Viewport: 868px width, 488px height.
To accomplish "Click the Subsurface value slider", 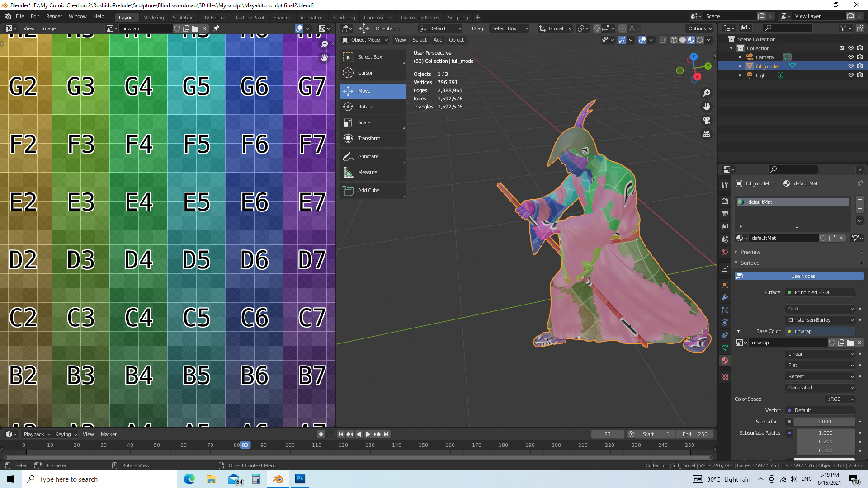I will coord(824,422).
